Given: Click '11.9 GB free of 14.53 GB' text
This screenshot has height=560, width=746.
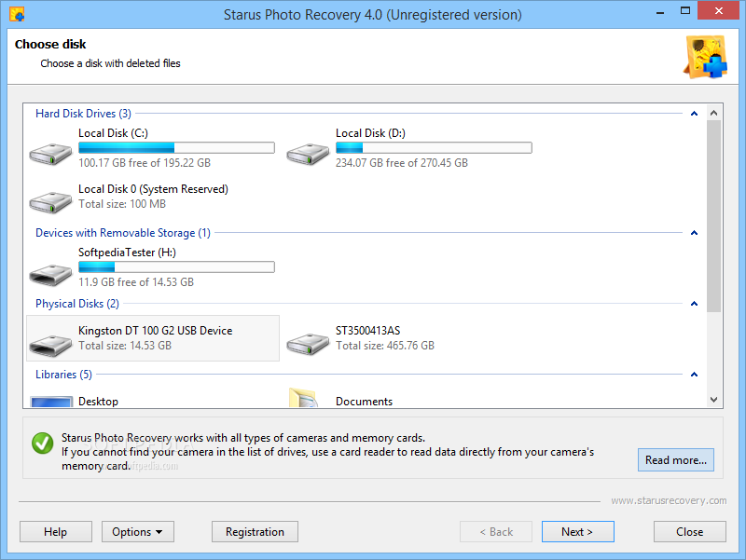Looking at the screenshot, I should pyautogui.click(x=136, y=282).
